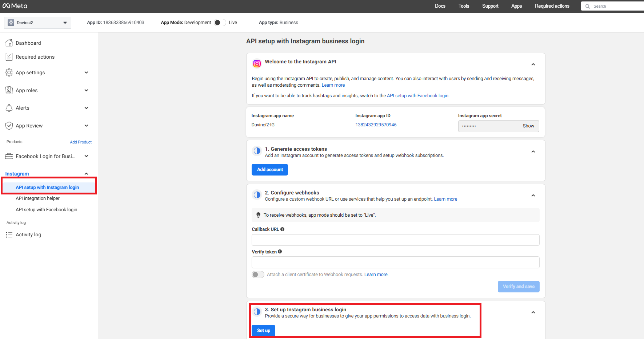Collapse Welcome to the Instagram API card
644x339 pixels.
coord(533,64)
